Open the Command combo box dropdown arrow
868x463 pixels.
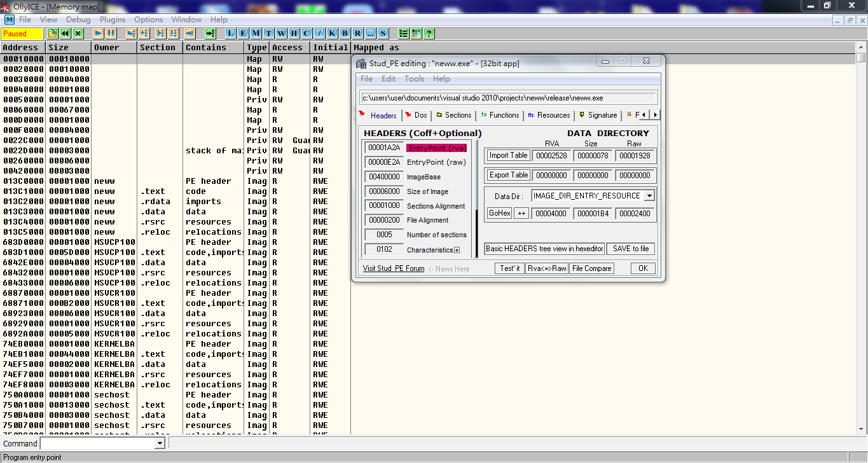coord(160,443)
